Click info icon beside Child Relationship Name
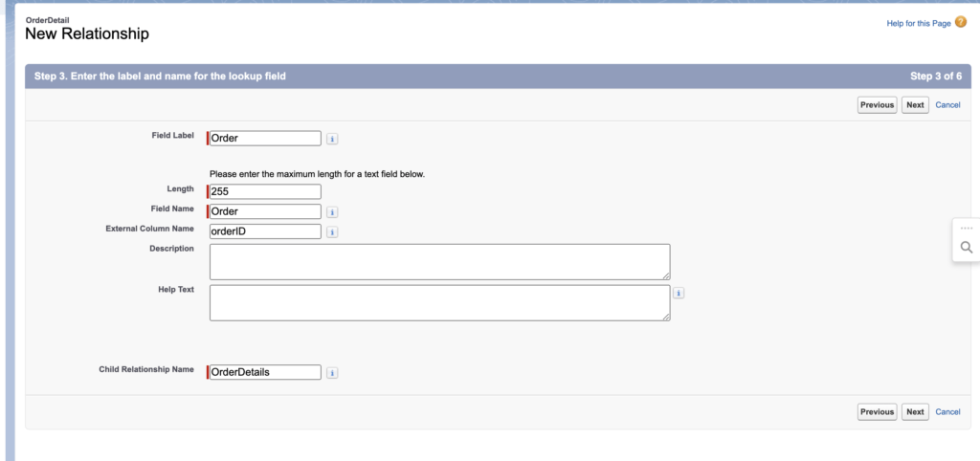The image size is (980, 461). coord(332,373)
